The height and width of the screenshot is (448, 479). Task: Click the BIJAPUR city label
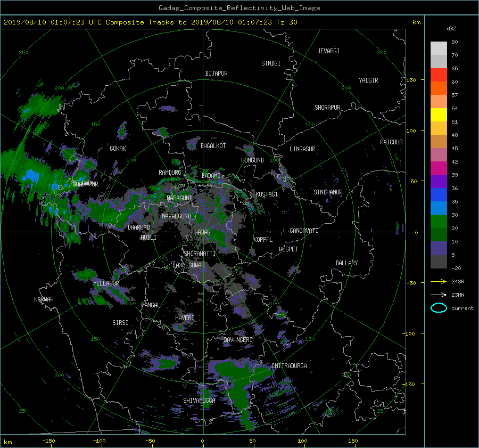pos(216,74)
